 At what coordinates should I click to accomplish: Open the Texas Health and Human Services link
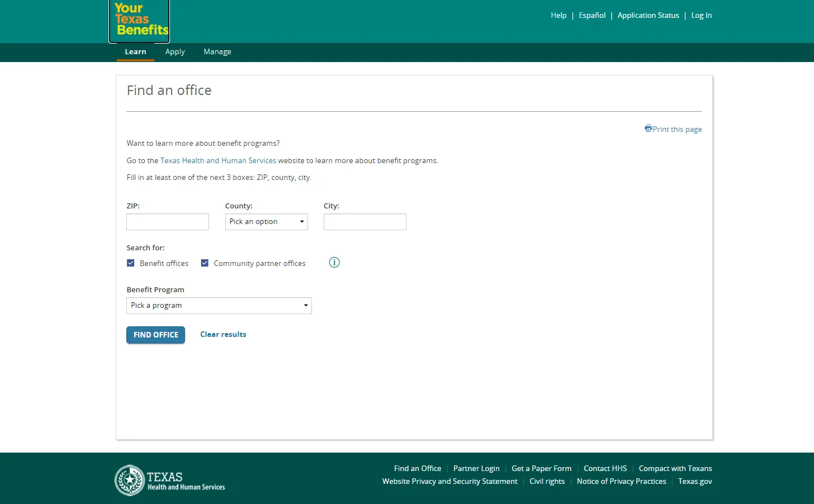coord(218,161)
